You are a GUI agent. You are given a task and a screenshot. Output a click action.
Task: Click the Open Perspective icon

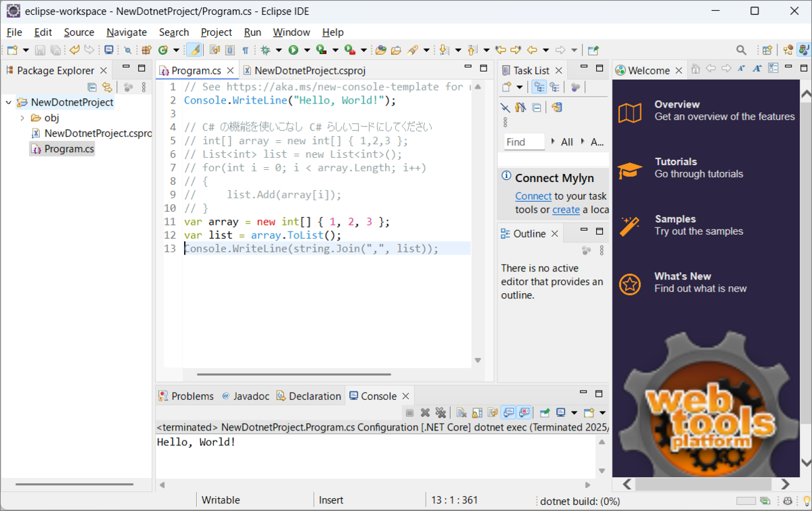tap(767, 50)
